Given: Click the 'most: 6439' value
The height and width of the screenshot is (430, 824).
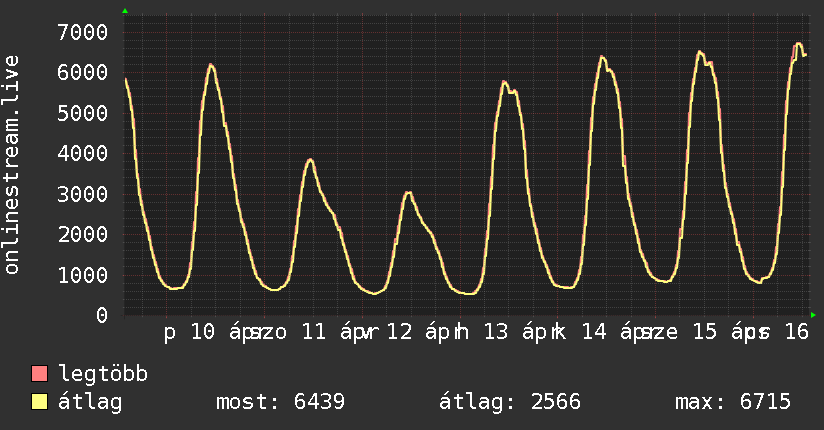Looking at the screenshot, I should [281, 402].
